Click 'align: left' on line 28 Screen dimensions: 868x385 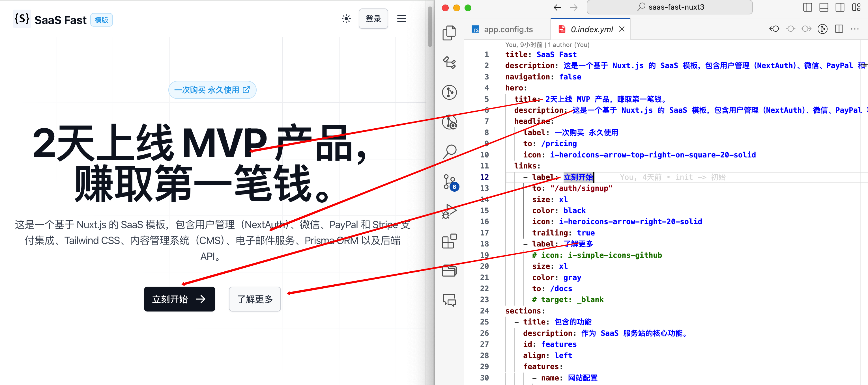(x=547, y=355)
